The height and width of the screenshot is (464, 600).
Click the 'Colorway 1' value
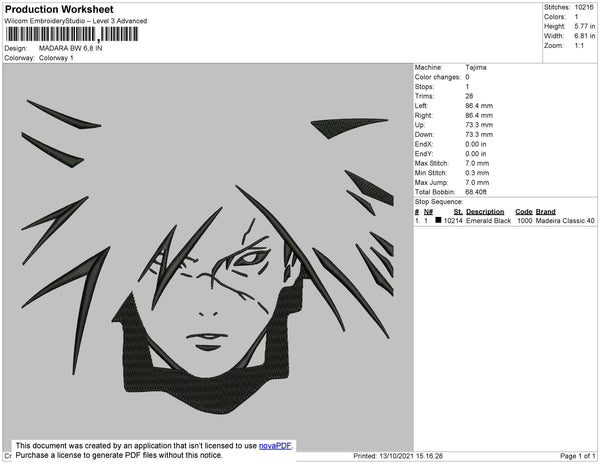point(56,58)
